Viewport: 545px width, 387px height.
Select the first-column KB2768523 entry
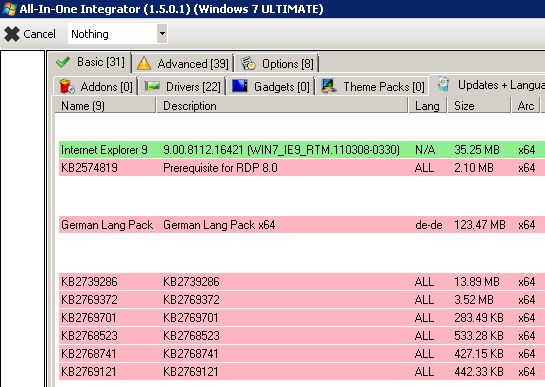point(89,336)
